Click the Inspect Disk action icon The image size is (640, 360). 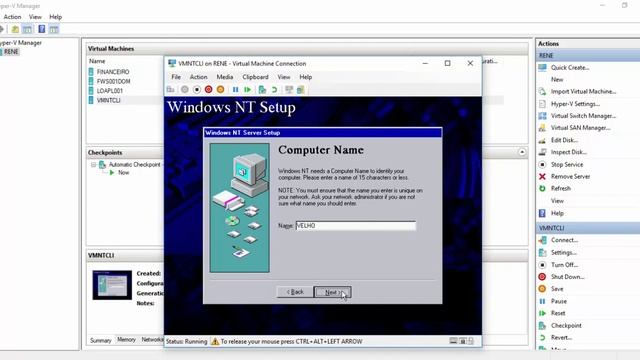click(542, 152)
